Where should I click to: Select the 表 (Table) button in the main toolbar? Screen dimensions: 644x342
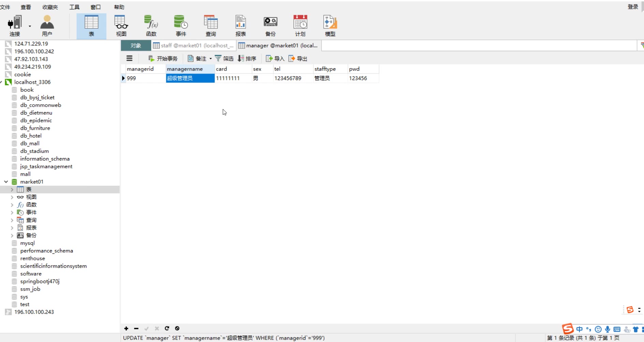point(91,26)
